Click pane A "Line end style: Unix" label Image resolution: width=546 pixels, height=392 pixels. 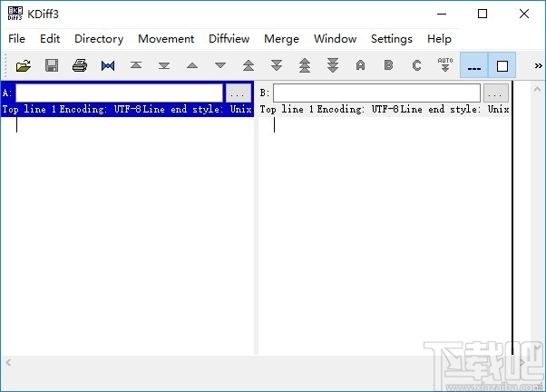pos(198,110)
